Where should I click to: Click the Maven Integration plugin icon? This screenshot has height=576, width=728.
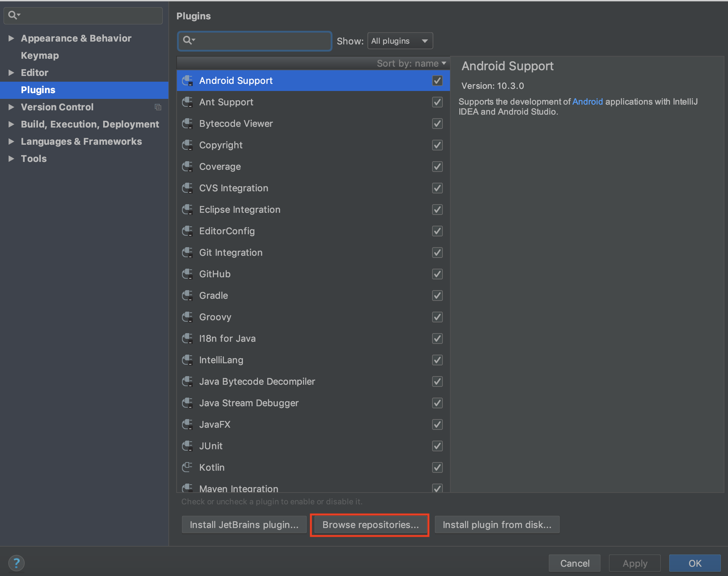pos(187,488)
